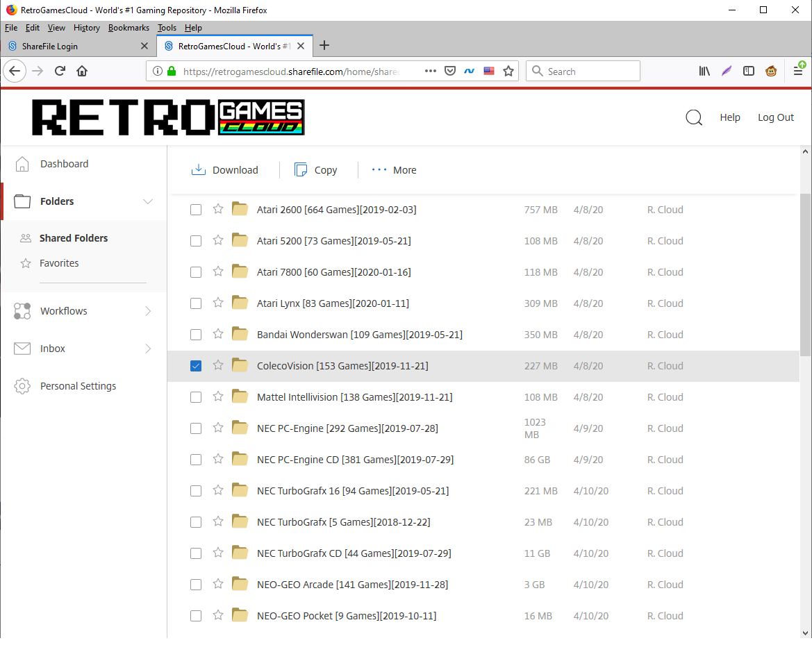812x652 pixels.
Task: Click the Pocket save icon in address bar
Action: [450, 71]
